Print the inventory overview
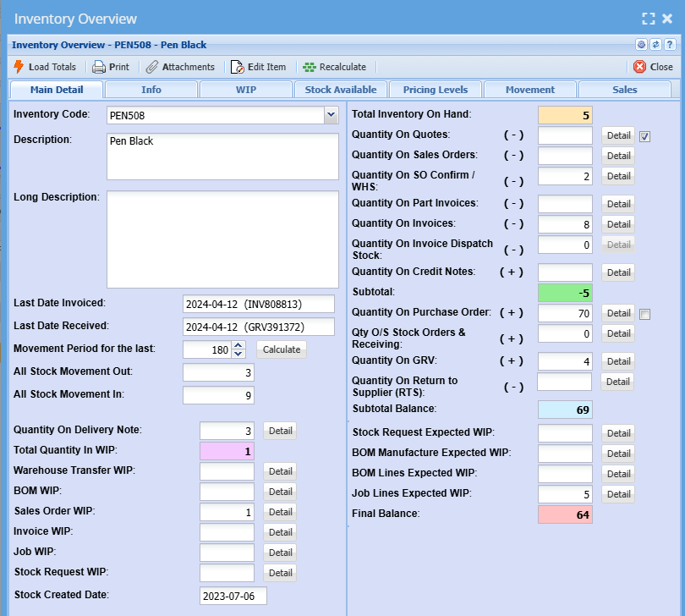 (99, 67)
